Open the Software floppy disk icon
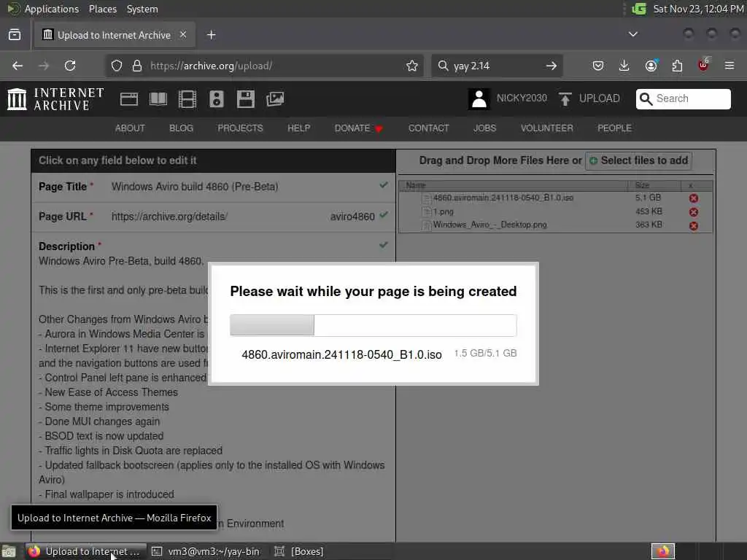This screenshot has height=560, width=747. (x=246, y=99)
